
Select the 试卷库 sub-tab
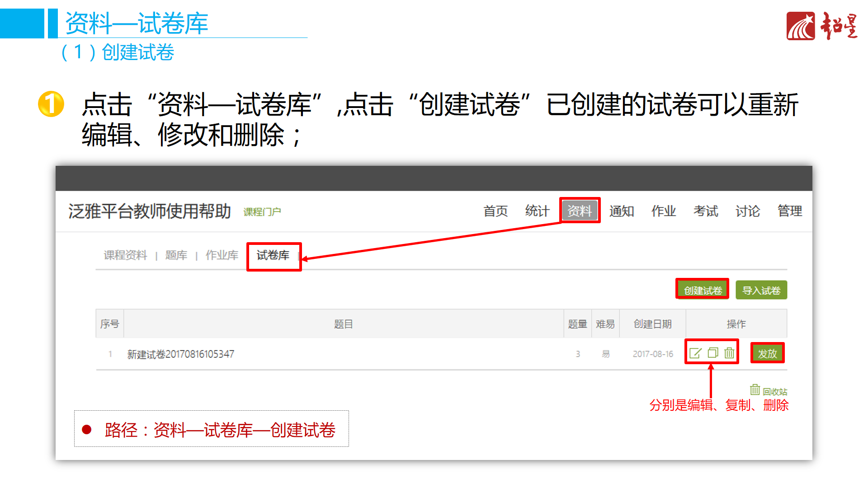click(273, 256)
